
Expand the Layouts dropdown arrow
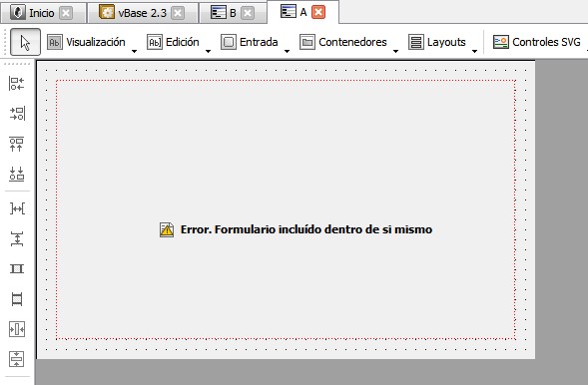tap(474, 51)
